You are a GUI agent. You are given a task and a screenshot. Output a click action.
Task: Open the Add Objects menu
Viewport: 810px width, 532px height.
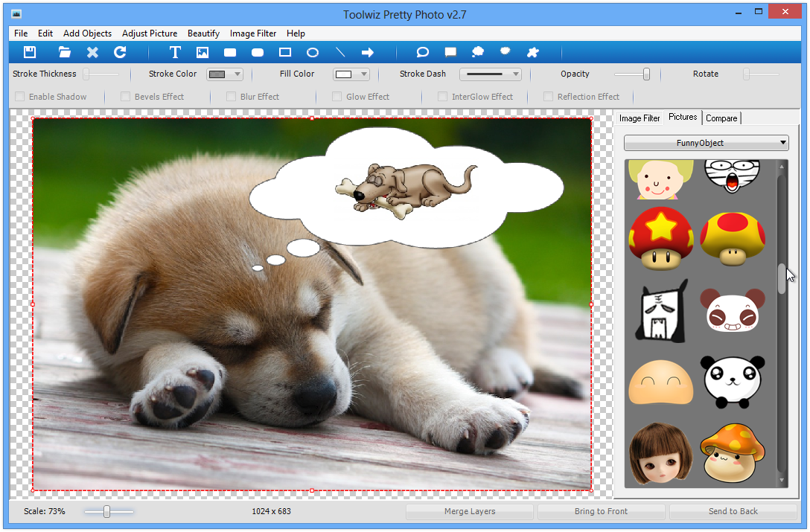(87, 33)
